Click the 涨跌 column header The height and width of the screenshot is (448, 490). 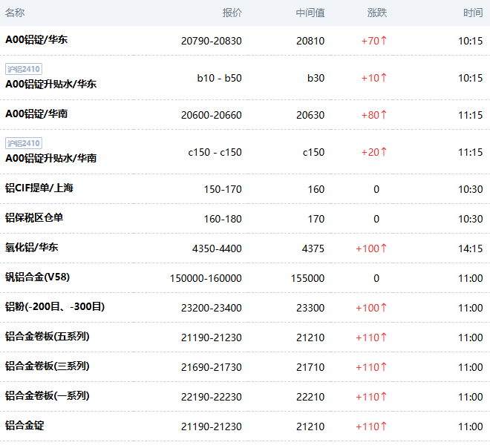click(x=377, y=13)
